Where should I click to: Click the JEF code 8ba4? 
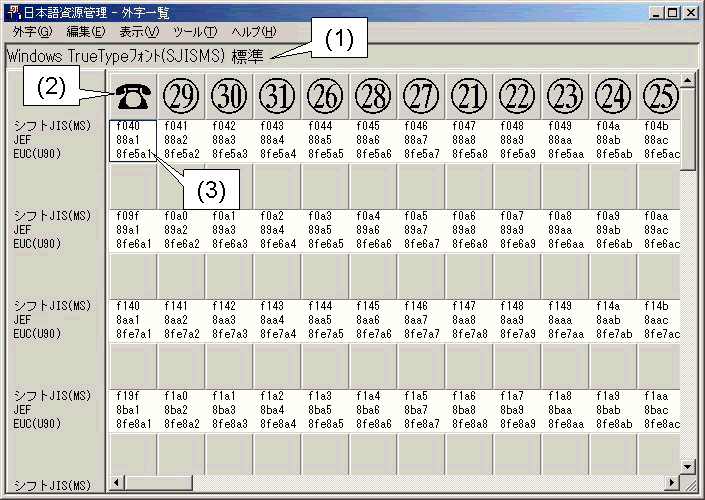tap(272, 410)
